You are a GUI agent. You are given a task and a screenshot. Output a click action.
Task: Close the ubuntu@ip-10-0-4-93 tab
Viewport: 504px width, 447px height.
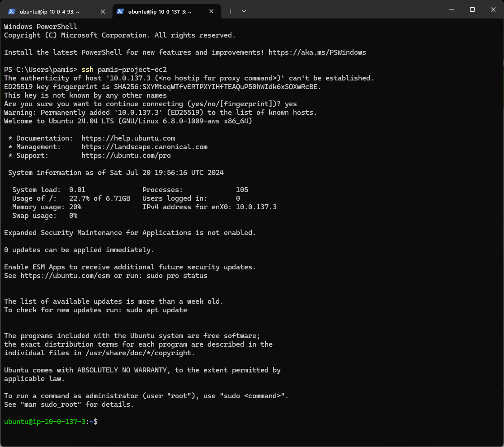103,12
